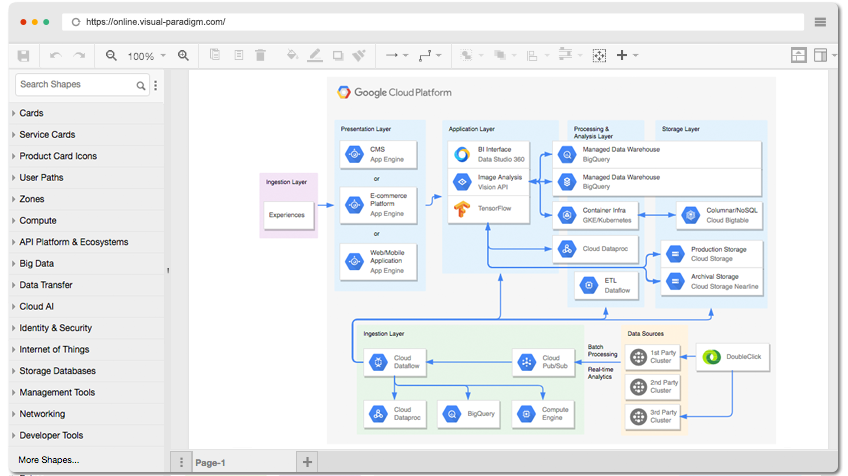848x476 pixels.
Task: Click the Distribute shapes icon
Action: point(565,55)
